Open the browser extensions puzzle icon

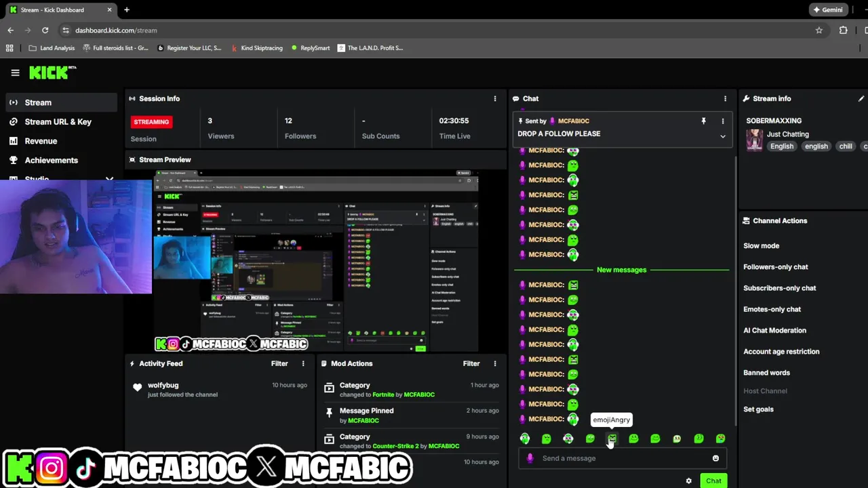844,30
